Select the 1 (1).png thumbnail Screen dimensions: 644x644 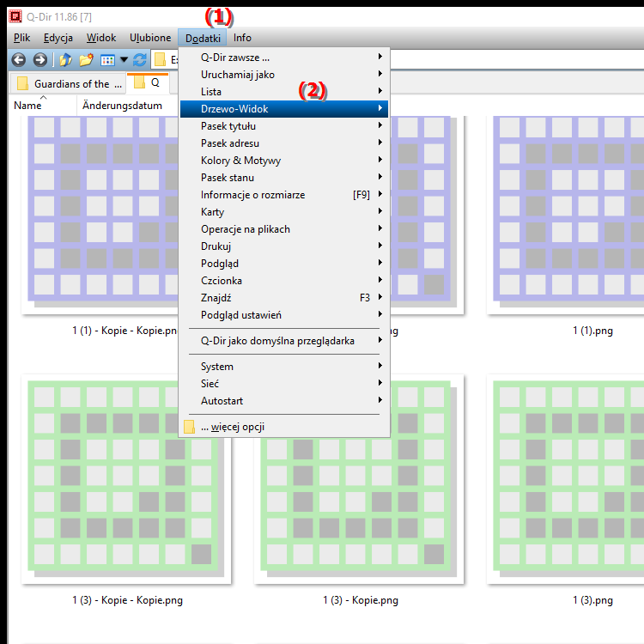tap(559, 215)
